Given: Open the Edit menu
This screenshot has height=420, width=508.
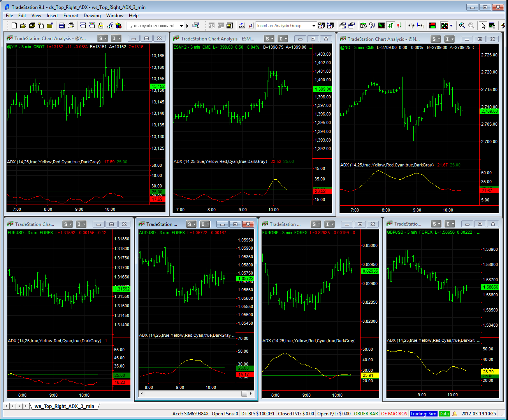Looking at the screenshot, I should click(22, 16).
